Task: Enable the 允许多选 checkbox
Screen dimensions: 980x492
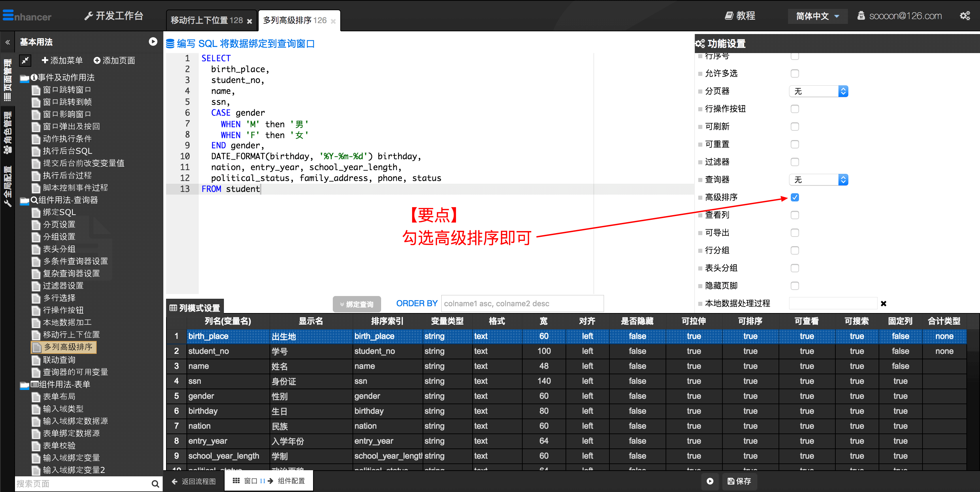Action: click(794, 73)
